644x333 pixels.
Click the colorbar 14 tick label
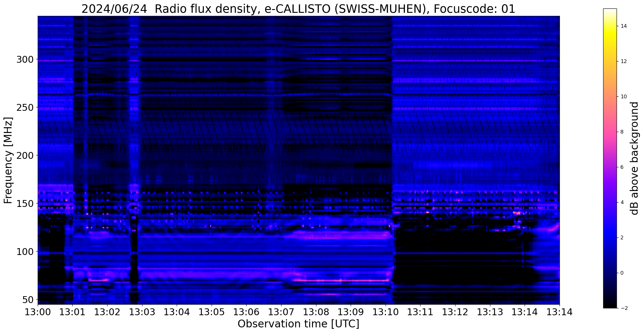tap(623, 26)
